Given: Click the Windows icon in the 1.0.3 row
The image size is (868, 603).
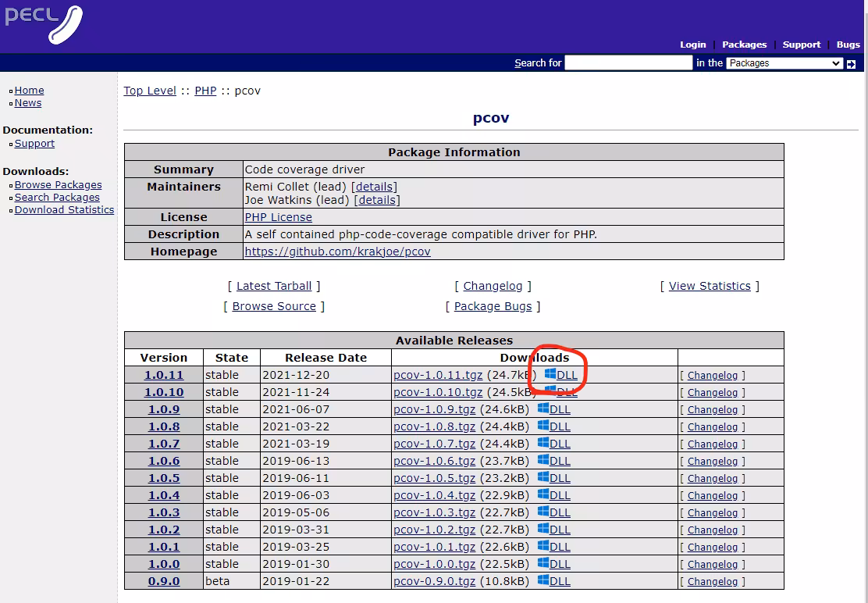Looking at the screenshot, I should coord(543,512).
